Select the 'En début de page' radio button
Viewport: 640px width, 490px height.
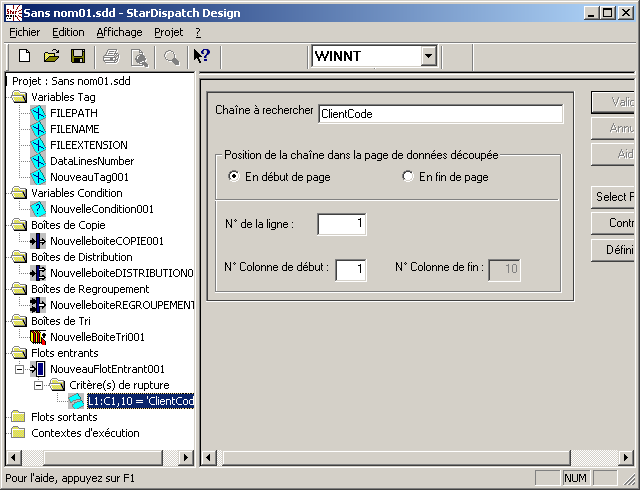pos(234,177)
